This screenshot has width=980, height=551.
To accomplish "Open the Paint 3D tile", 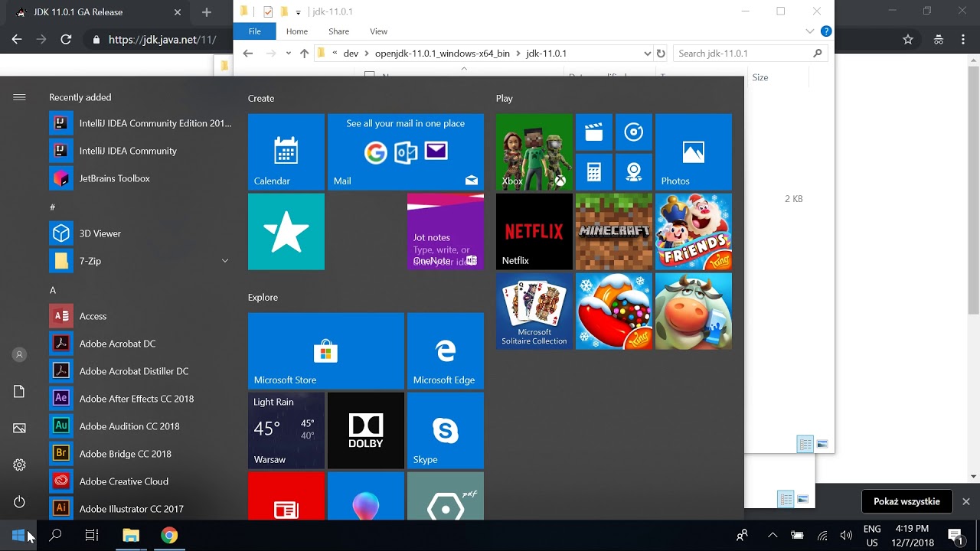I will [366, 496].
